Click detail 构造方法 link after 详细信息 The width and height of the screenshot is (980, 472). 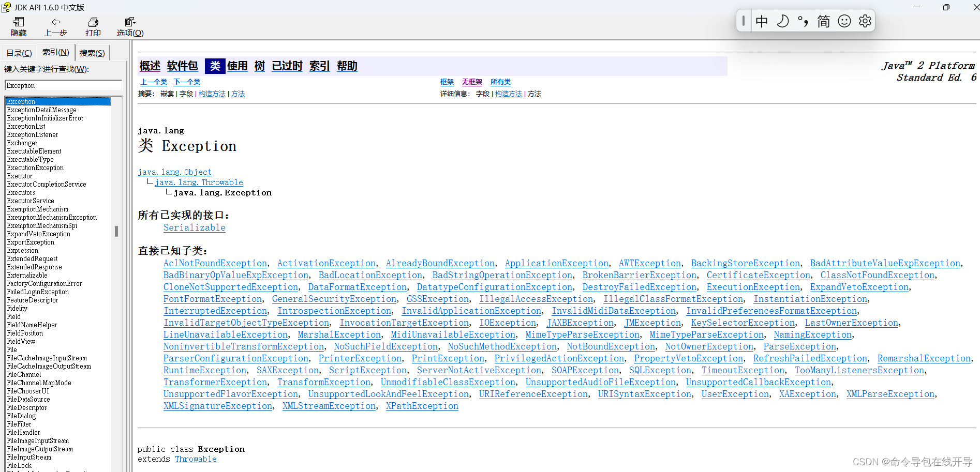(x=509, y=94)
